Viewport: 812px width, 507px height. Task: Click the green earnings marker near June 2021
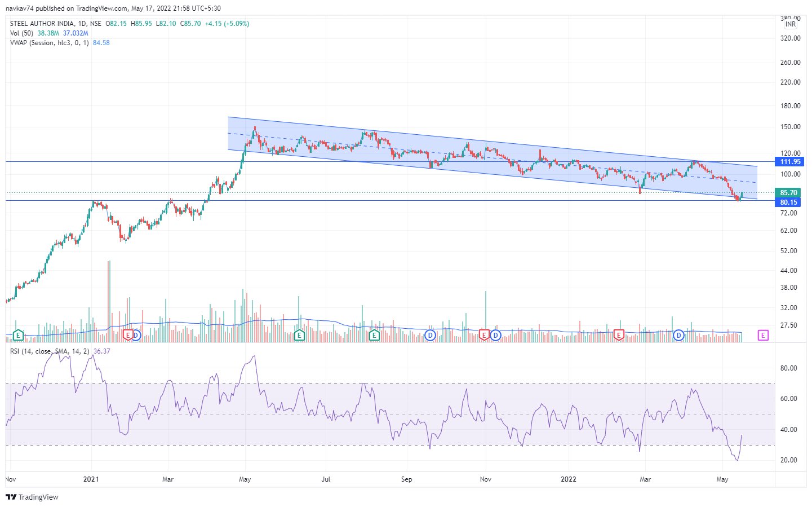coord(299,335)
